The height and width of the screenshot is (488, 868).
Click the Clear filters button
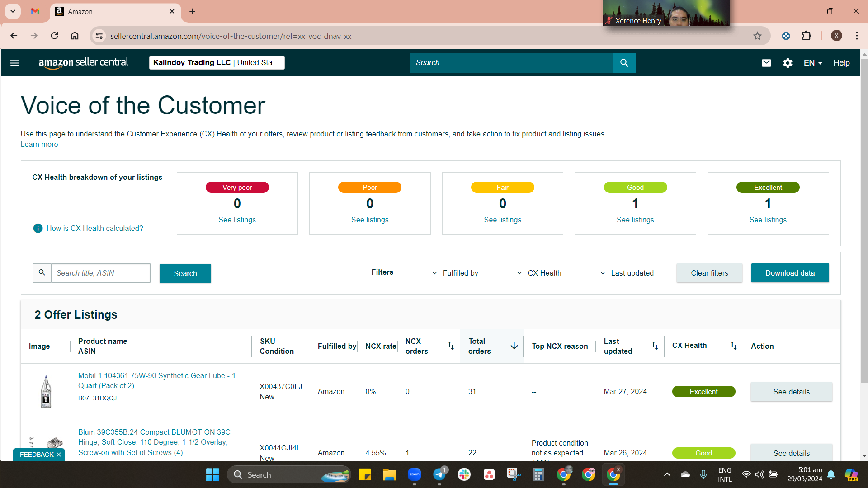tap(709, 273)
